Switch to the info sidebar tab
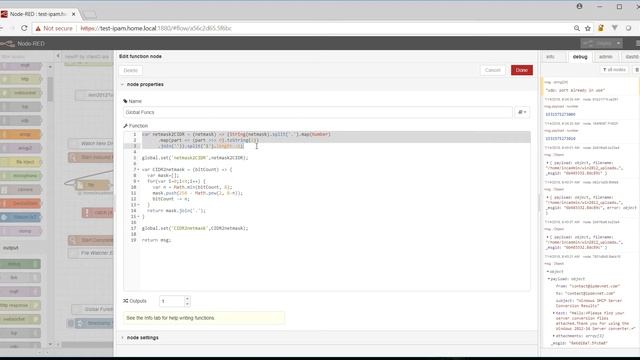640x360 pixels. click(x=551, y=57)
